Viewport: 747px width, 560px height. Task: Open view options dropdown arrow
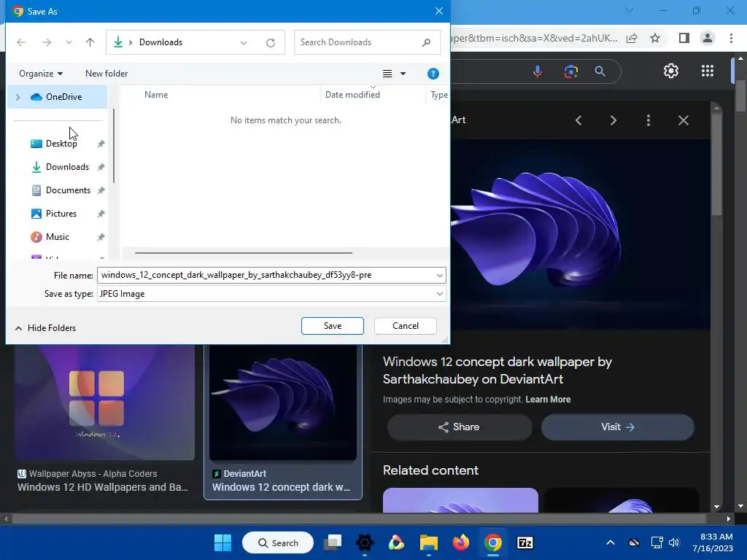(x=403, y=74)
